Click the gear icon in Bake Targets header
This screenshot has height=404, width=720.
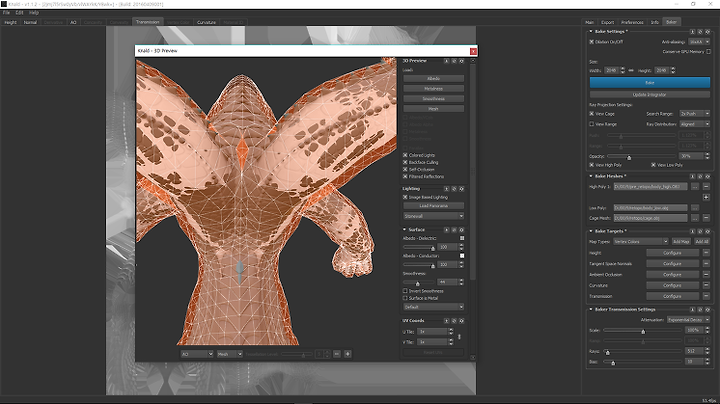pyautogui.click(x=708, y=231)
